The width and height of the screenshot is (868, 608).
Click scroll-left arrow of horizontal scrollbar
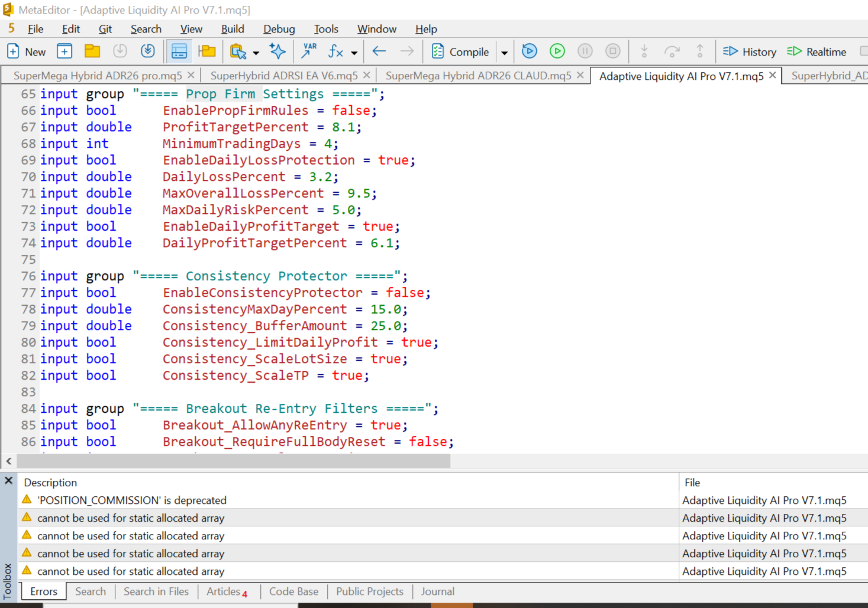click(x=9, y=461)
